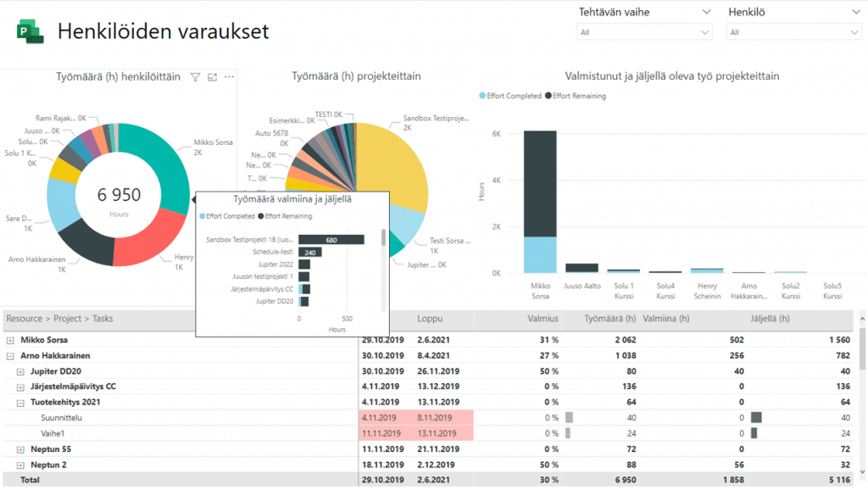Image resolution: width=868 pixels, height=490 pixels.
Task: Click the Effort Remaining legend swatch in the bar chart
Action: [549, 96]
